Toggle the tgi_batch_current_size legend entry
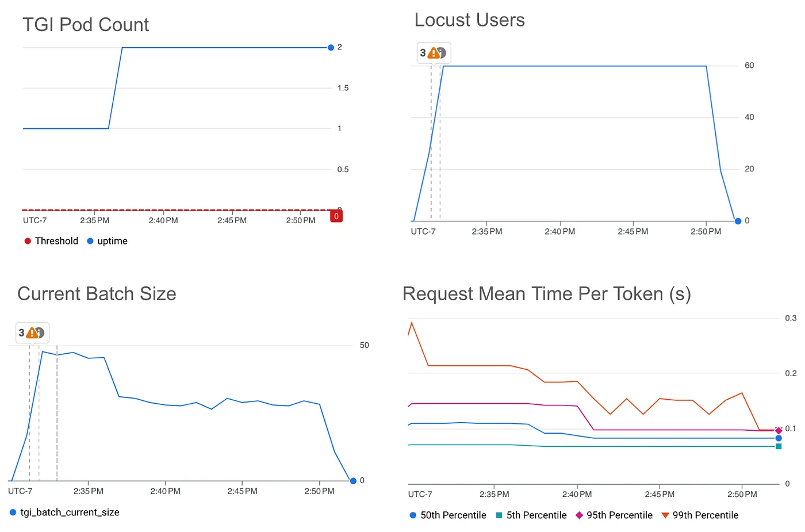 click(x=64, y=512)
